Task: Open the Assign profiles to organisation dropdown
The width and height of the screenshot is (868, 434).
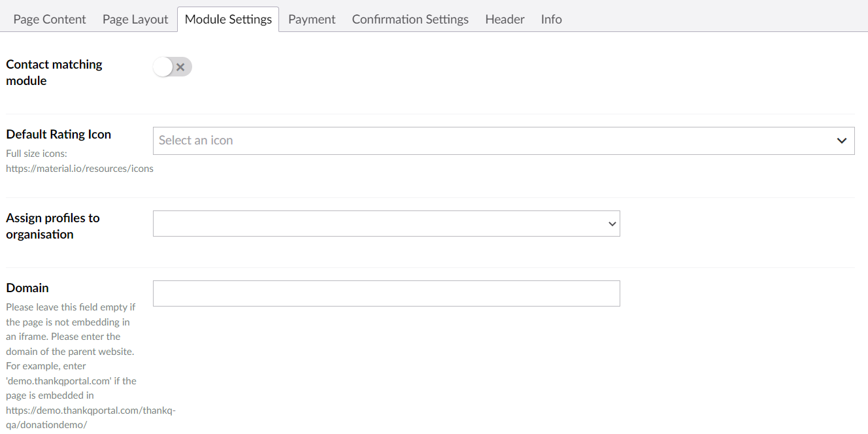Action: (x=386, y=224)
